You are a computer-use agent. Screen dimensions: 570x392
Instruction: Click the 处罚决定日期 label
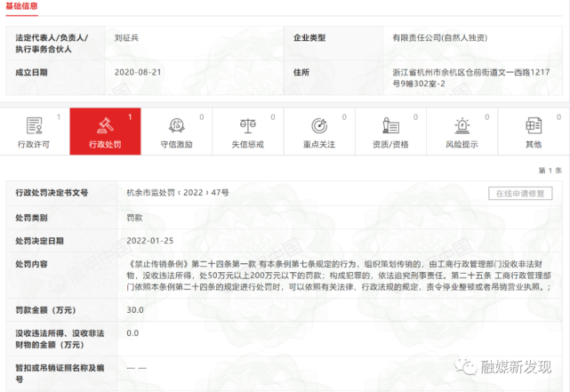pyautogui.click(x=39, y=241)
